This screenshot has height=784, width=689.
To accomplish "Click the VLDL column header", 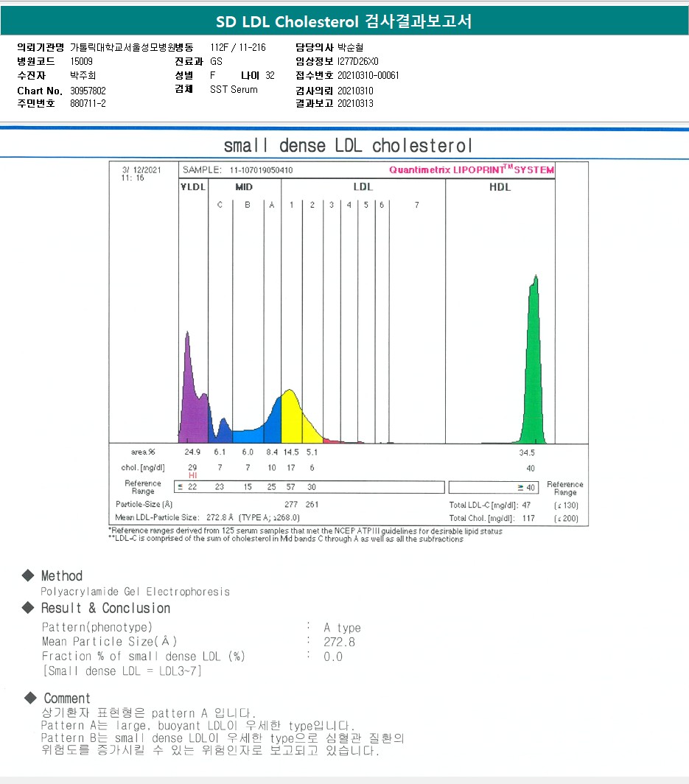I will [x=193, y=187].
